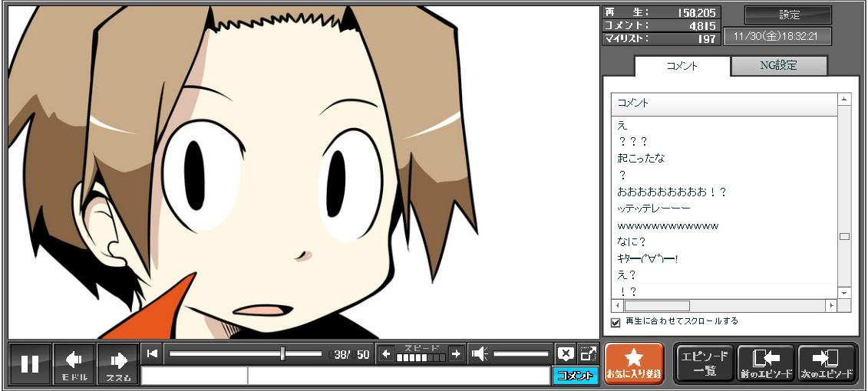Jump to the first page icon
The width and height of the screenshot is (868, 391).
pyautogui.click(x=153, y=353)
